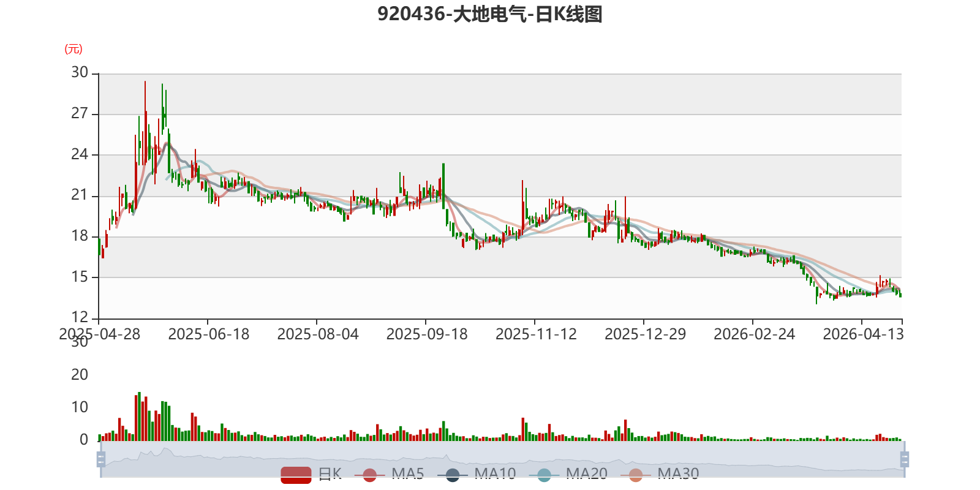This screenshot has height=490, width=980.
Task: Click the data zoom slider's shaded range bar
Action: [502, 459]
